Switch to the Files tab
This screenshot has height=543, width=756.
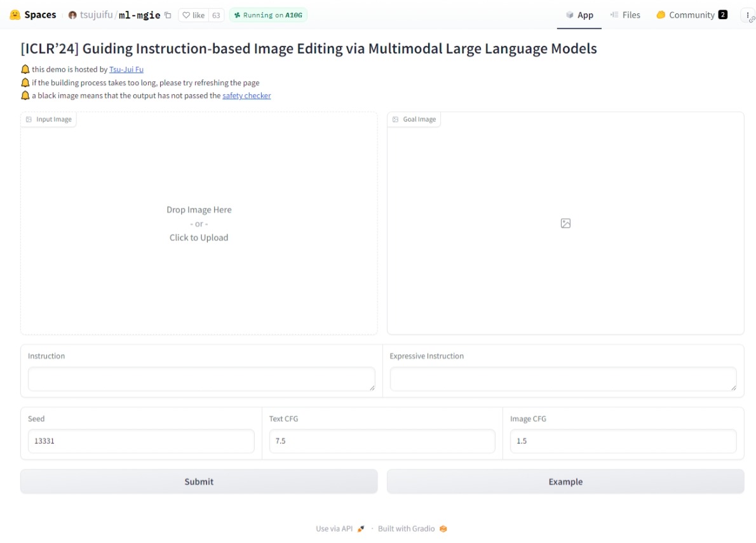(x=625, y=15)
